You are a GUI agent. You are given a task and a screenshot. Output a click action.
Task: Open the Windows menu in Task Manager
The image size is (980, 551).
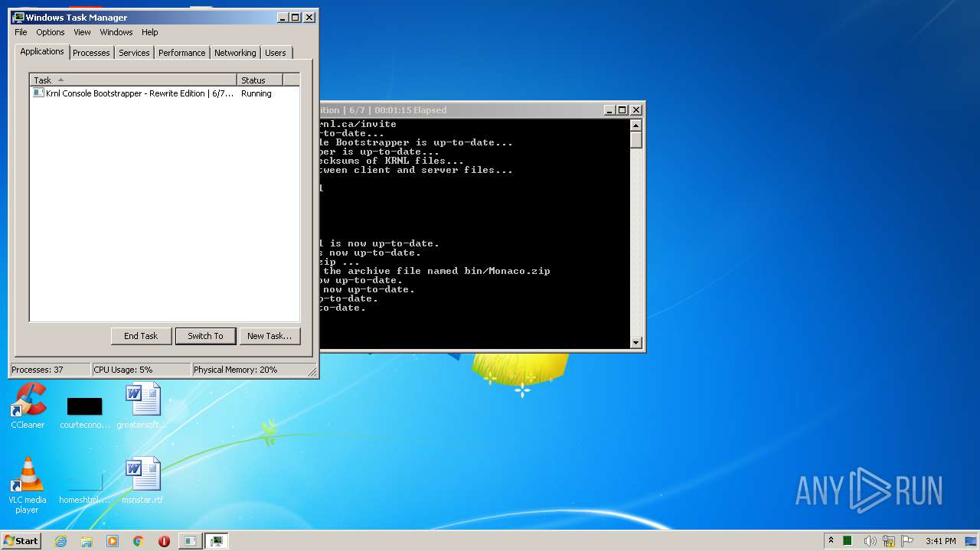point(116,32)
